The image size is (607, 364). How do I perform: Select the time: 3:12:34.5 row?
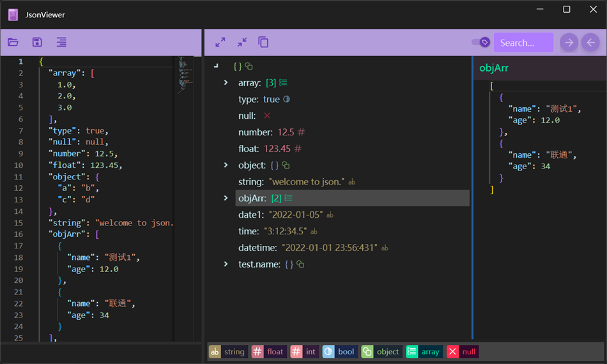click(352, 231)
